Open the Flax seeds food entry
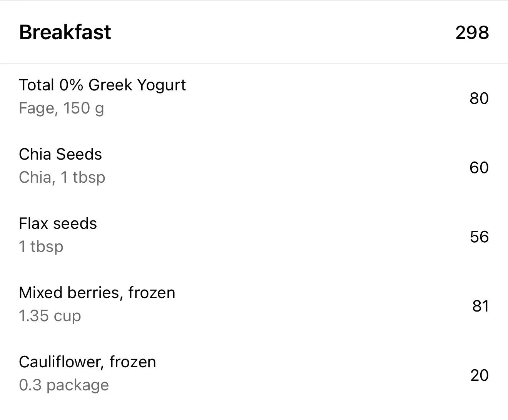The image size is (508, 420). (58, 223)
